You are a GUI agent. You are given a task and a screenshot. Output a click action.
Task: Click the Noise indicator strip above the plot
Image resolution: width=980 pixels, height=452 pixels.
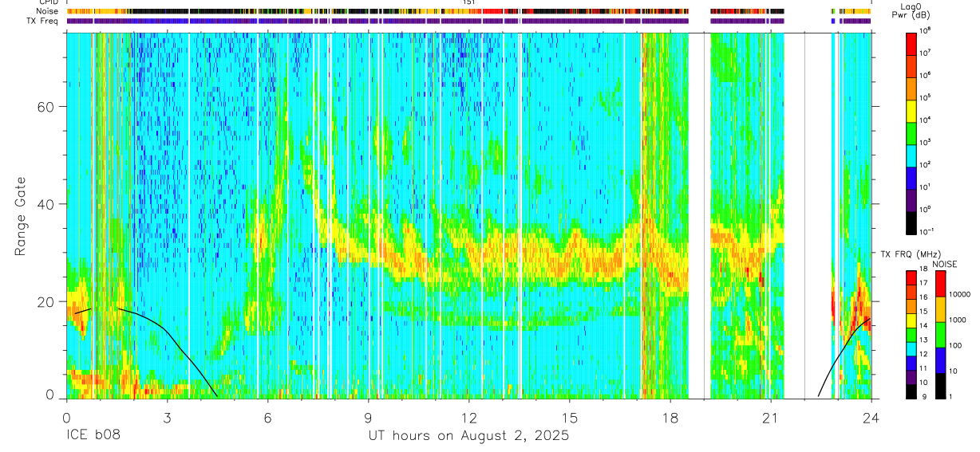(468, 11)
